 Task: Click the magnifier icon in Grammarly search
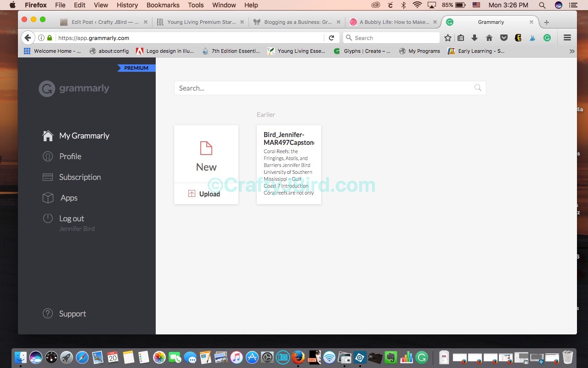tap(478, 88)
